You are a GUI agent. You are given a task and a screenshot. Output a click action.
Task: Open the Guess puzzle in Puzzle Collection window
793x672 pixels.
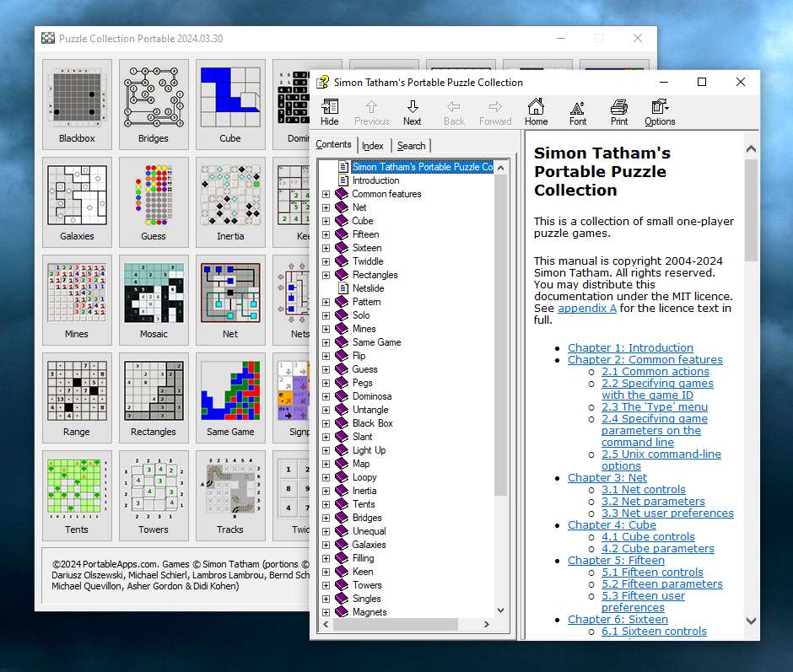[x=154, y=202]
